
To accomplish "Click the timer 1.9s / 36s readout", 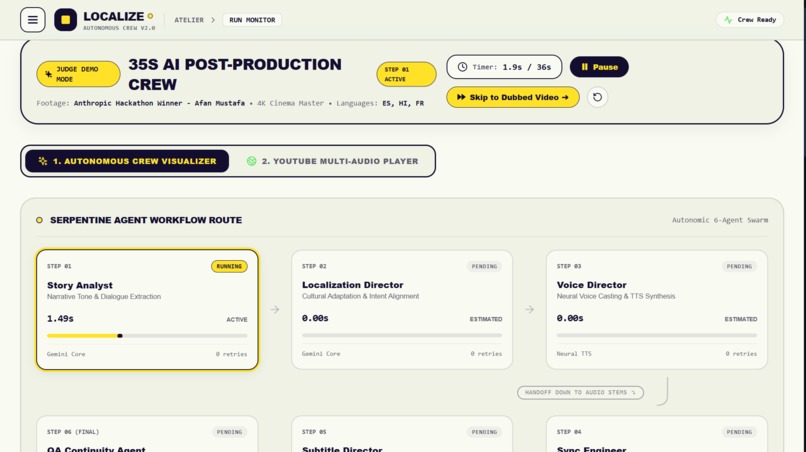I will coord(526,67).
